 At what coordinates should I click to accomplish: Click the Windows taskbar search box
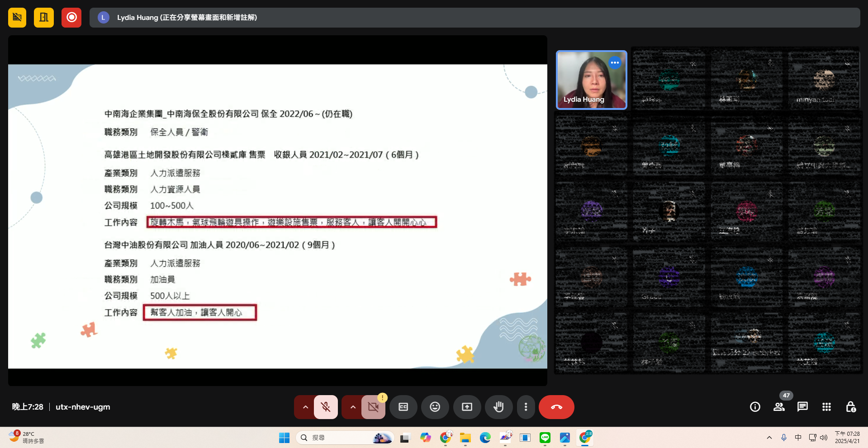[x=344, y=438]
